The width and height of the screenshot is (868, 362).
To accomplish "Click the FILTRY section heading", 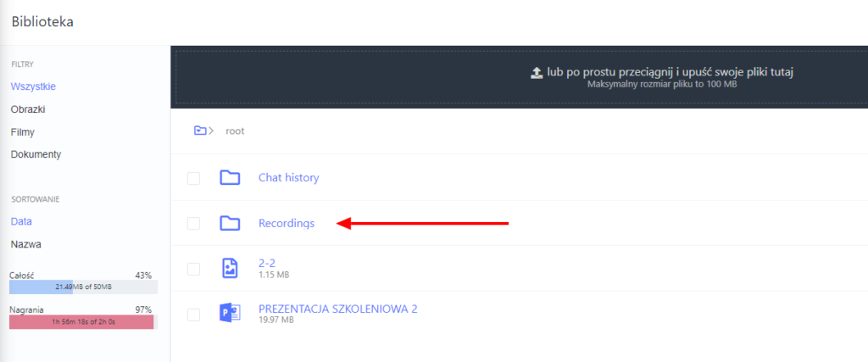I will (23, 64).
